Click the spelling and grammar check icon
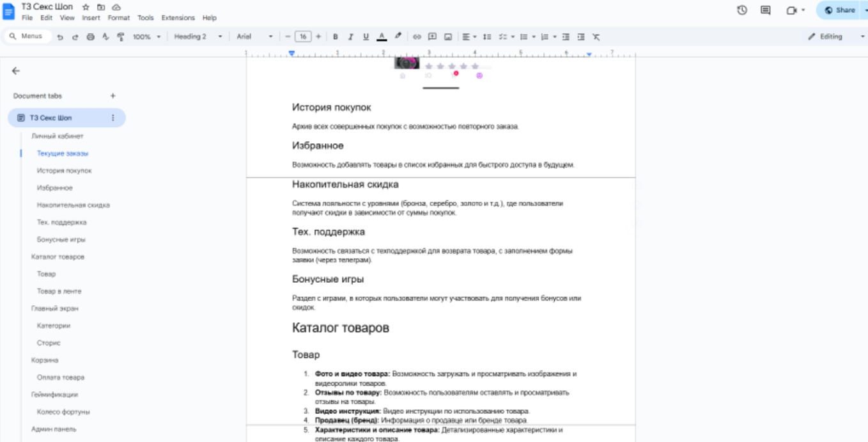The image size is (868, 442). pyautogui.click(x=105, y=37)
